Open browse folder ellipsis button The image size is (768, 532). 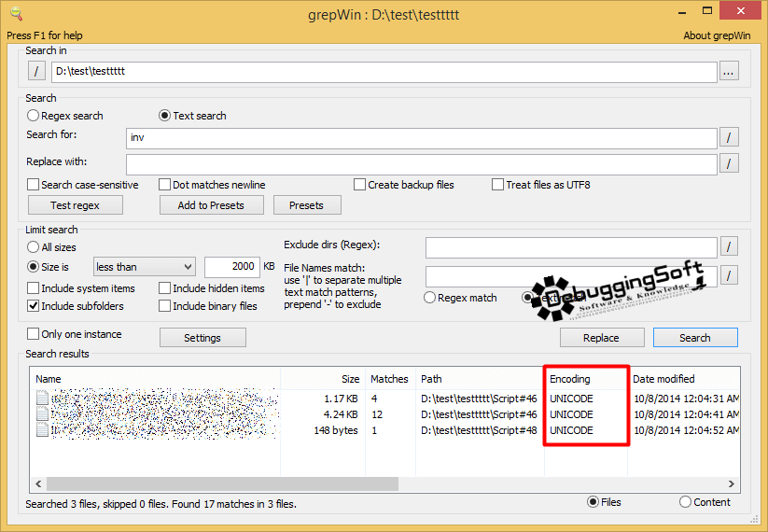click(x=729, y=72)
